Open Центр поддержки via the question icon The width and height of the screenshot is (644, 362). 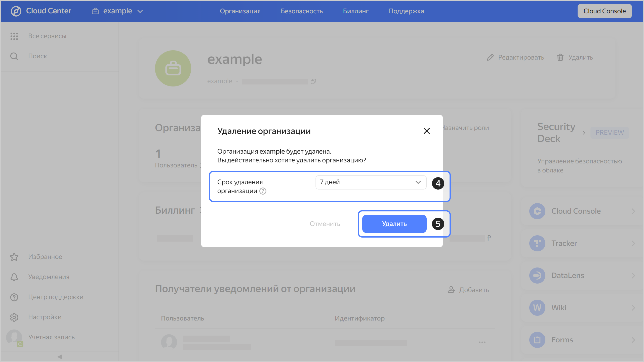(x=14, y=297)
